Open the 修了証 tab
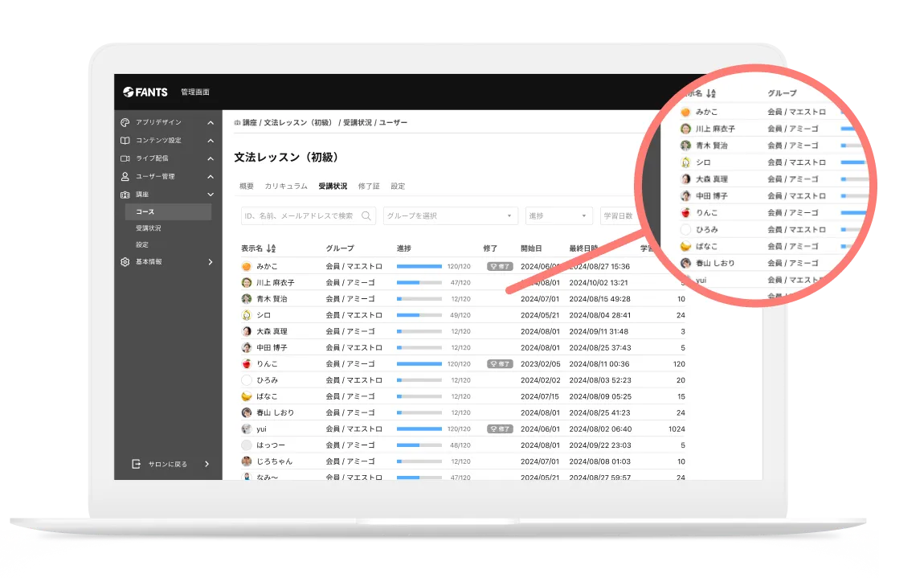 (369, 187)
